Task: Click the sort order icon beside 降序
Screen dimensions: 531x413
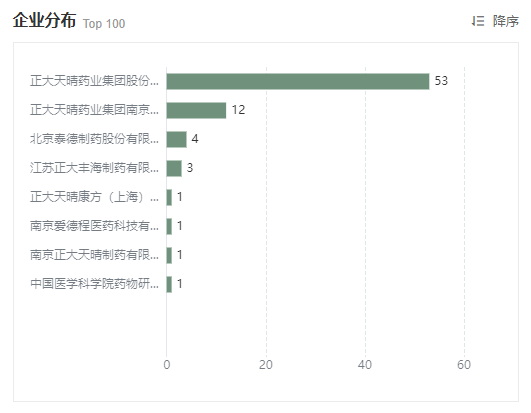Action: [478, 21]
